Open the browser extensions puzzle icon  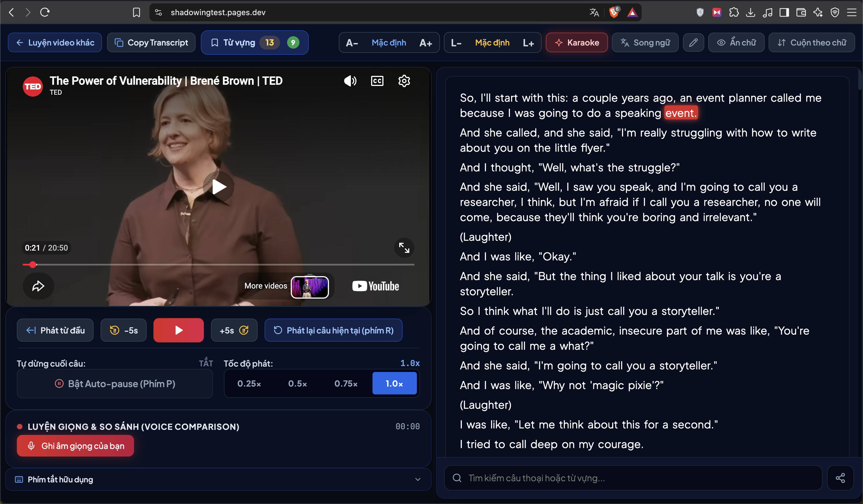click(734, 12)
